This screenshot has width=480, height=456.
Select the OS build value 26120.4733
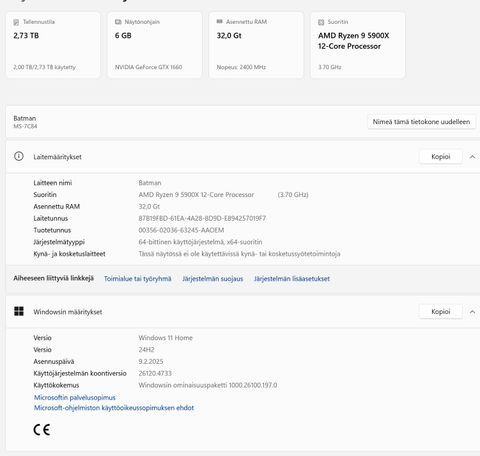[x=155, y=373]
